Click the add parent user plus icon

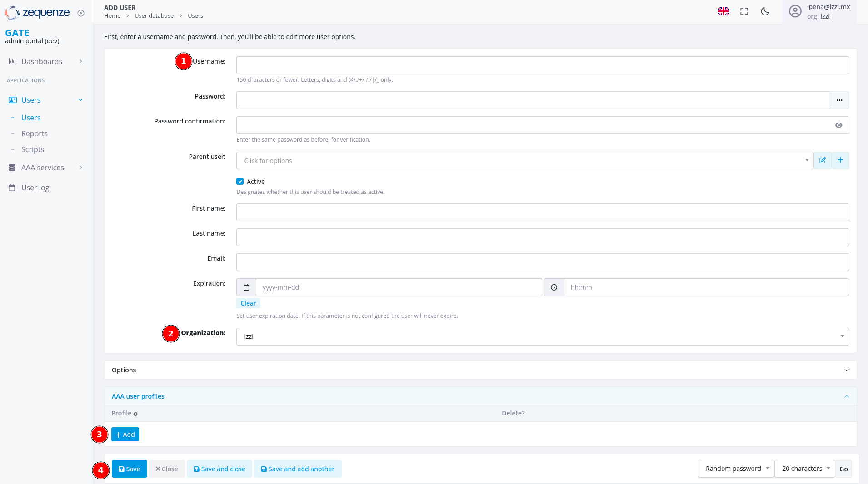tap(840, 160)
